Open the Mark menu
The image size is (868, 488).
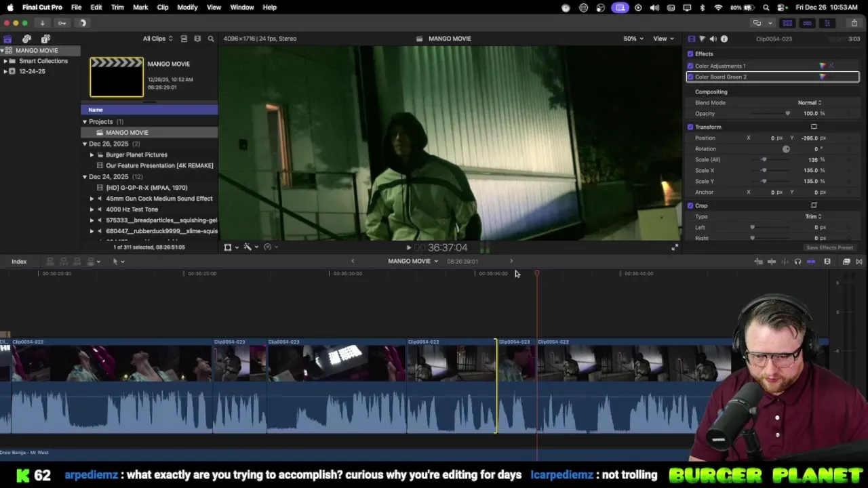(x=140, y=7)
